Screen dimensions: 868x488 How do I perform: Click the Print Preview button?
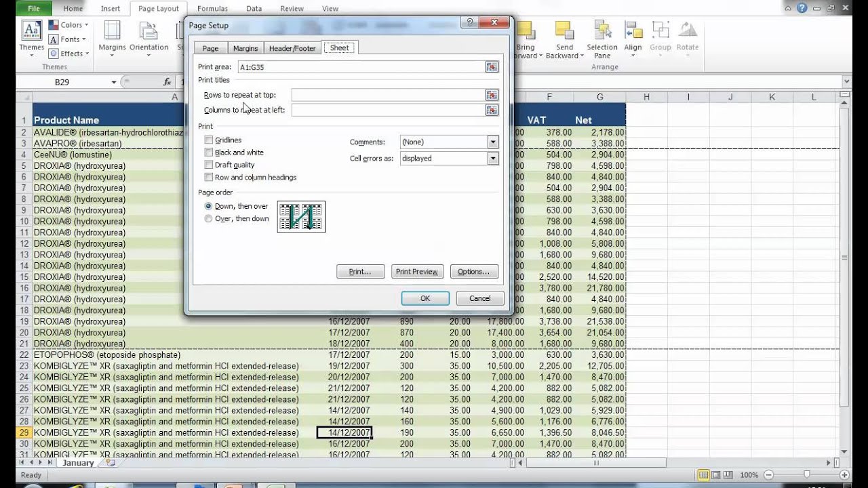[416, 271]
